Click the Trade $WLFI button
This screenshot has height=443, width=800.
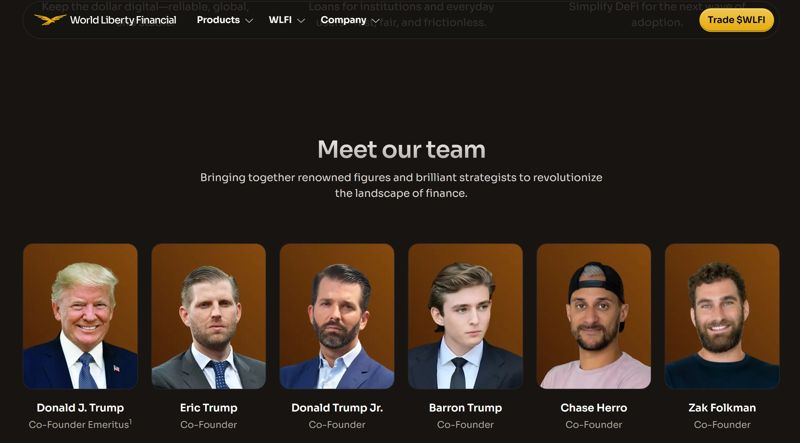[736, 20]
